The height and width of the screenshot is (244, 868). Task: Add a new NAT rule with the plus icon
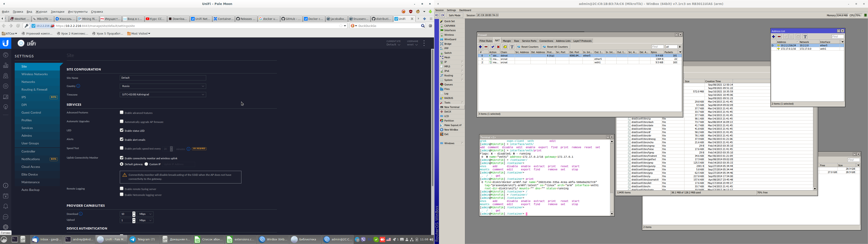pos(480,47)
